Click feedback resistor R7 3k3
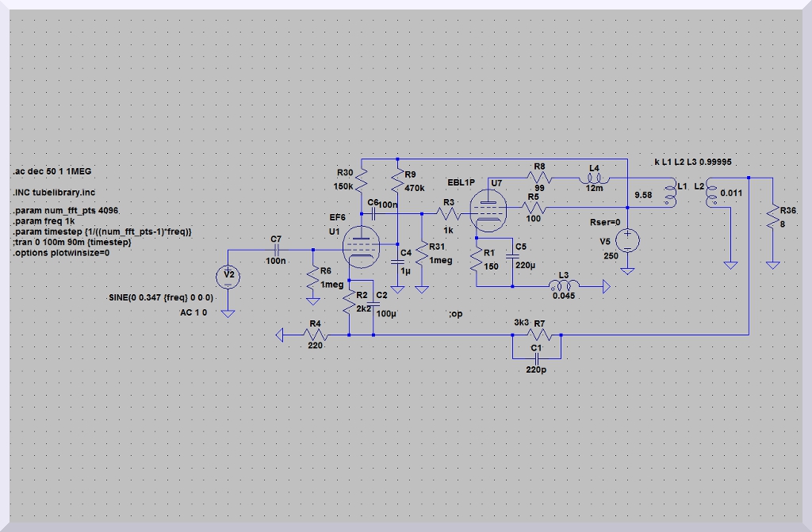Viewport: 812px width, 532px height. 538,335
